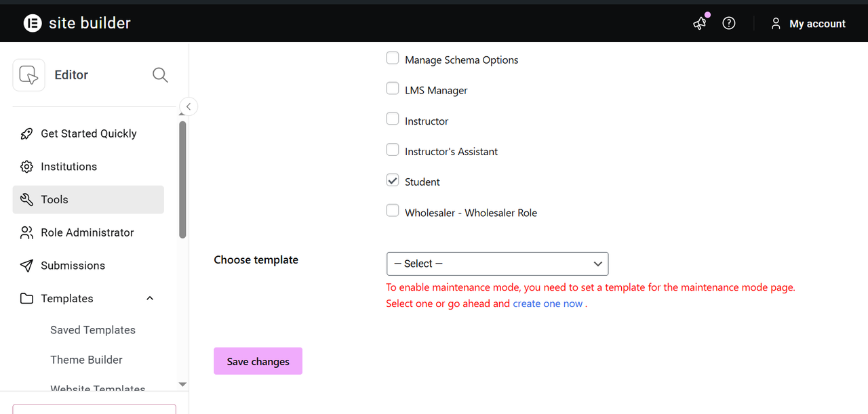Click the maintenance mode warning message
The height and width of the screenshot is (414, 868).
(591, 295)
